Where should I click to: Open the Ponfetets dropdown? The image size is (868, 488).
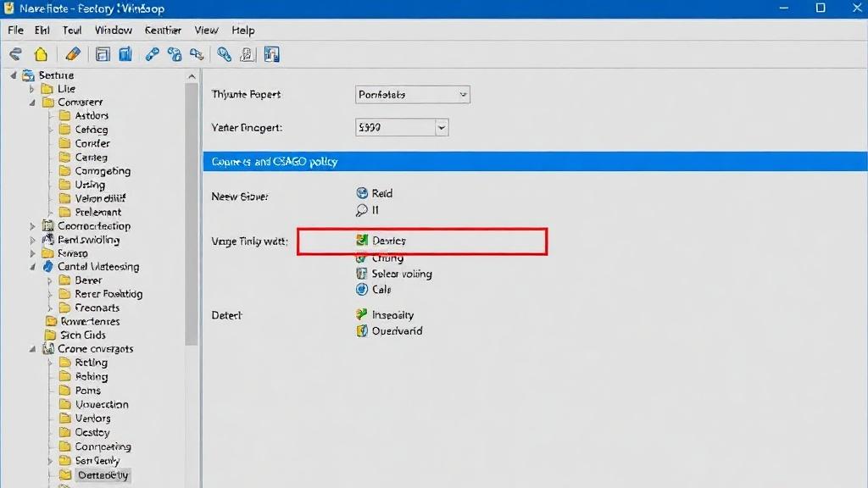click(413, 95)
